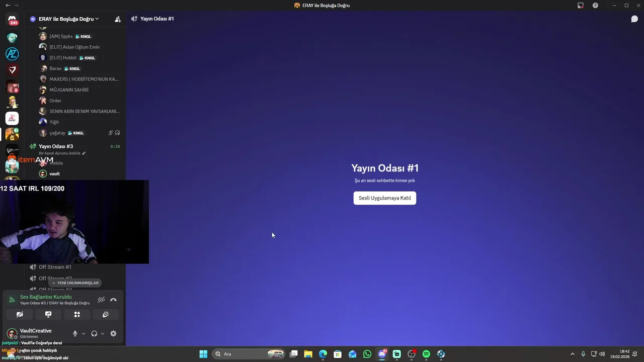Open the volume icon in system tray

[x=602, y=354]
